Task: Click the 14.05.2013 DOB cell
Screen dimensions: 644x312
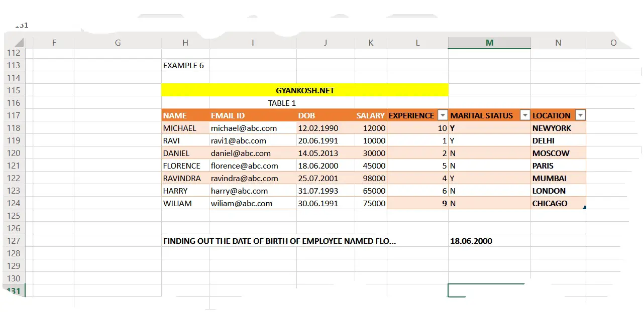Action: pyautogui.click(x=326, y=153)
